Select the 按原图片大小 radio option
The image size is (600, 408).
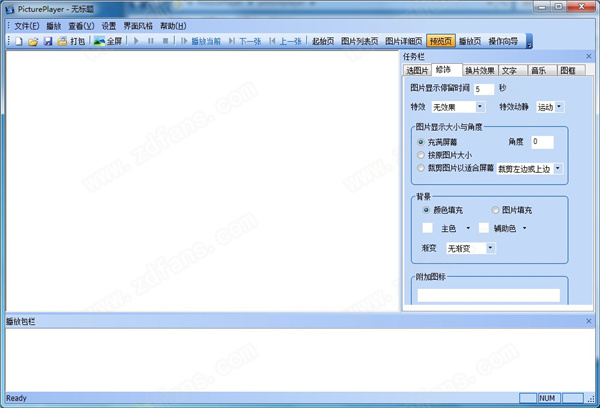pos(421,156)
